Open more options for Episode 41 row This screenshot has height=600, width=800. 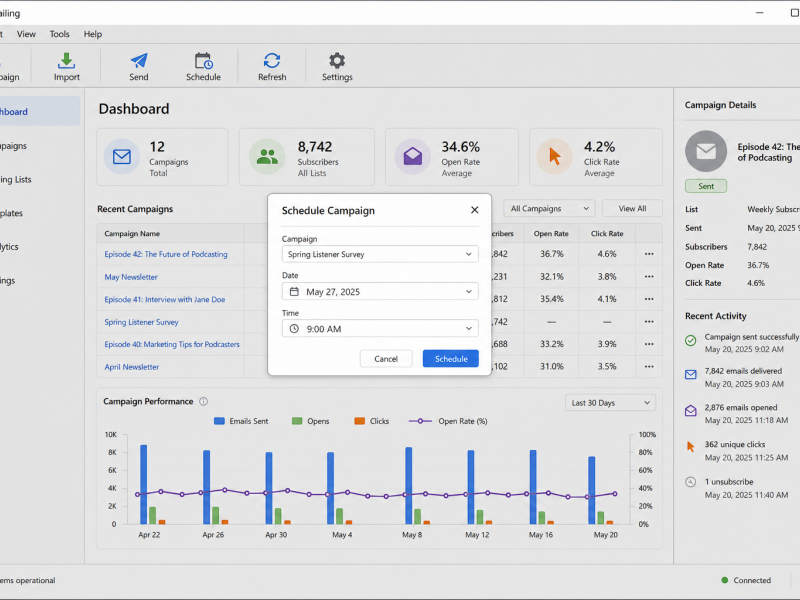point(649,299)
